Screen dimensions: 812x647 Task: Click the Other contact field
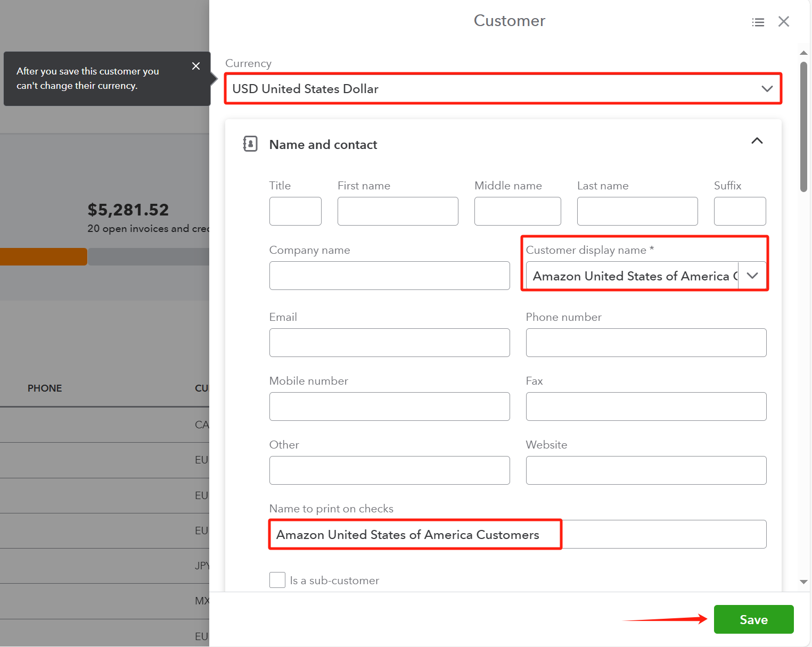[x=390, y=470]
